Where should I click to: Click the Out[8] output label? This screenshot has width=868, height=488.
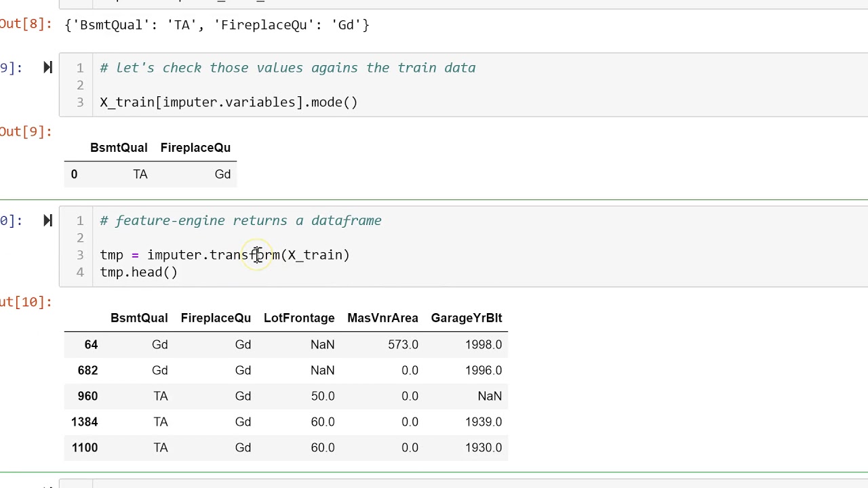(26, 24)
